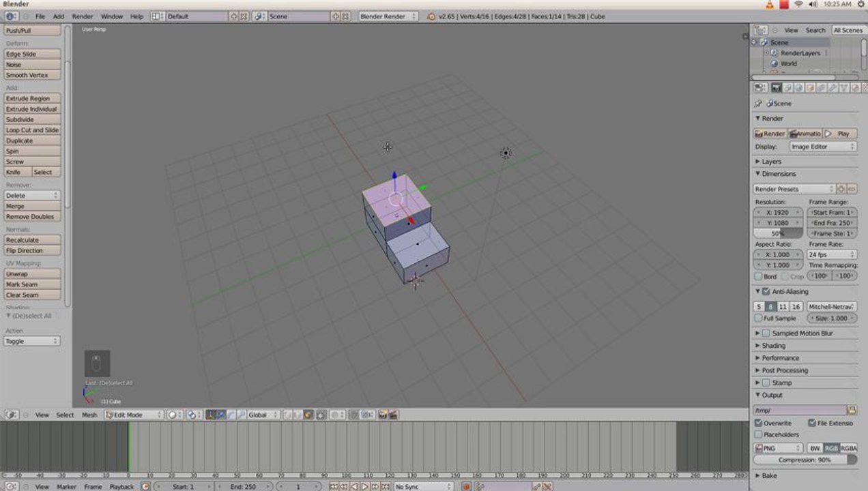Select the Render tab in Properties
The height and width of the screenshot is (491, 868).
click(x=777, y=88)
